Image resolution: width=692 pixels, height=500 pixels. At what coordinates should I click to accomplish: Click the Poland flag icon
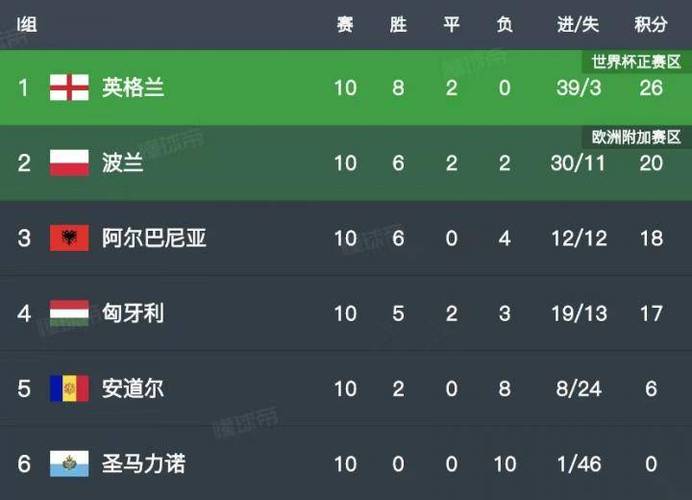pyautogui.click(x=69, y=163)
